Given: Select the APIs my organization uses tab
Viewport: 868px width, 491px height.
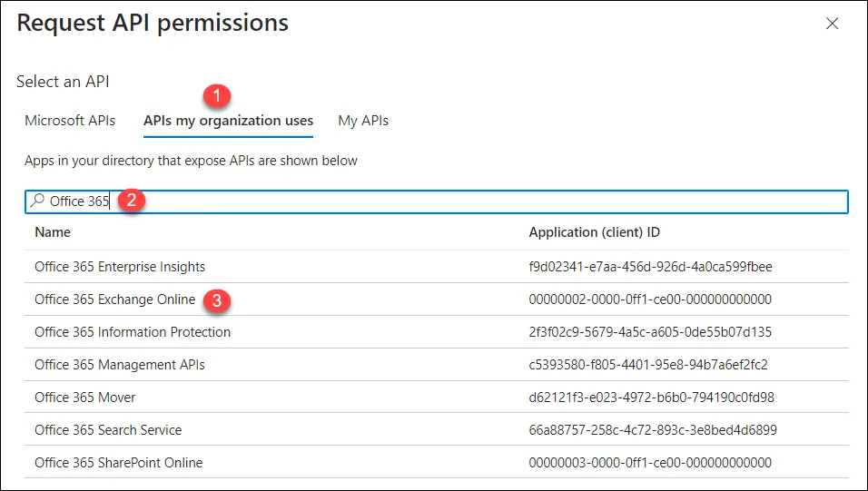Looking at the screenshot, I should pyautogui.click(x=228, y=121).
